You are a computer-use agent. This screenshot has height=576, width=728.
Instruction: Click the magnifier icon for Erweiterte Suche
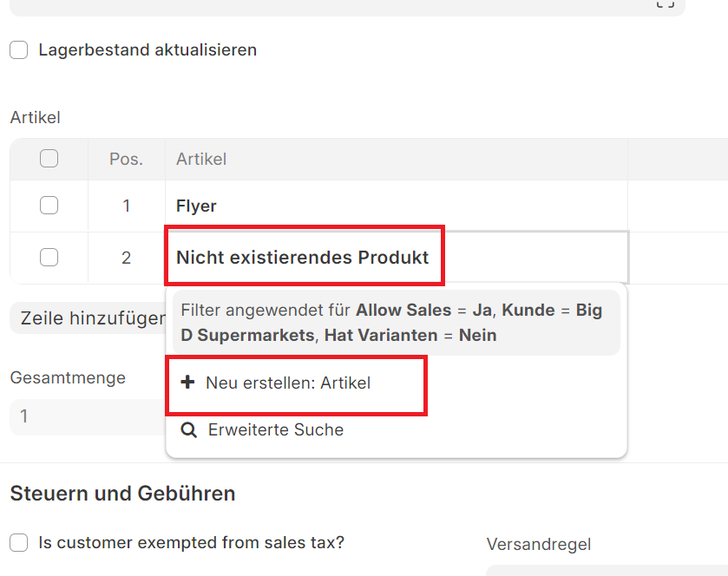[x=188, y=429]
